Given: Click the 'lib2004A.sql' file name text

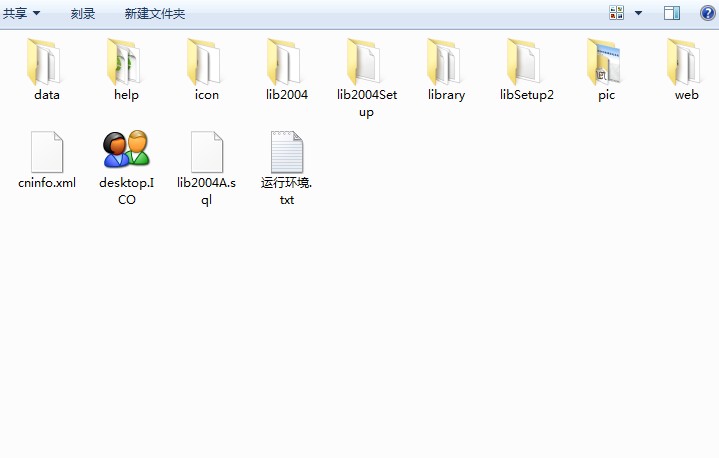Looking at the screenshot, I should [x=206, y=191].
